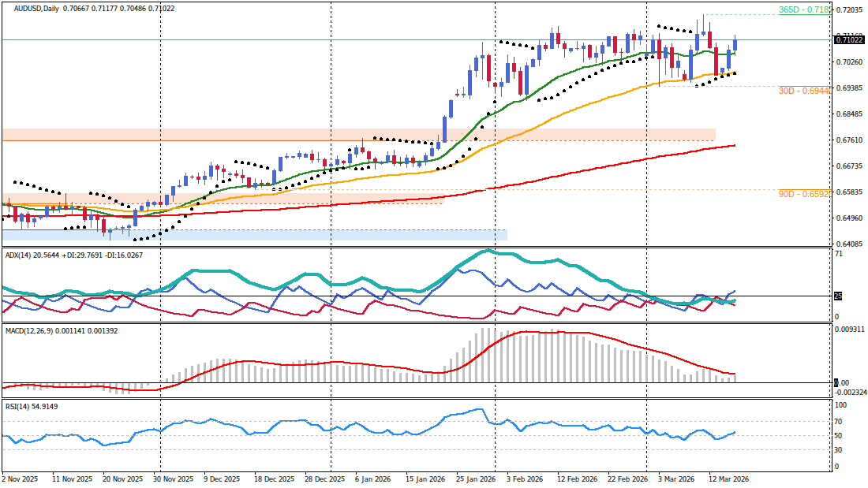
Task: Click the 30 Nov 2025 date label
Action: click(x=174, y=479)
